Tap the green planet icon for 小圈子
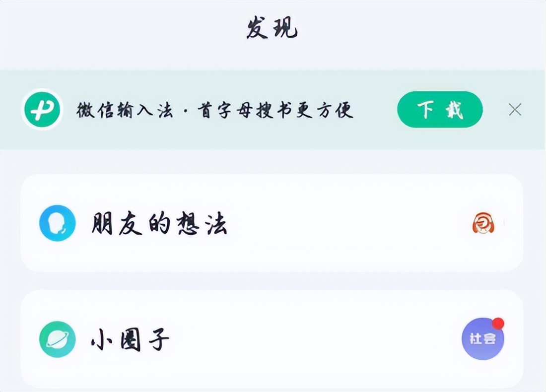 point(58,339)
